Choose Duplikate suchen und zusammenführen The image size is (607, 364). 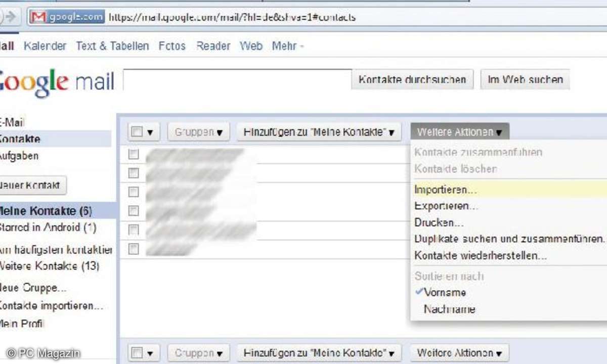click(509, 239)
